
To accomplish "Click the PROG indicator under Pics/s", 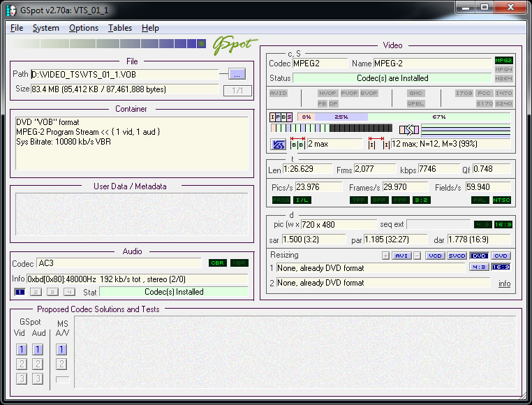I will coord(281,200).
